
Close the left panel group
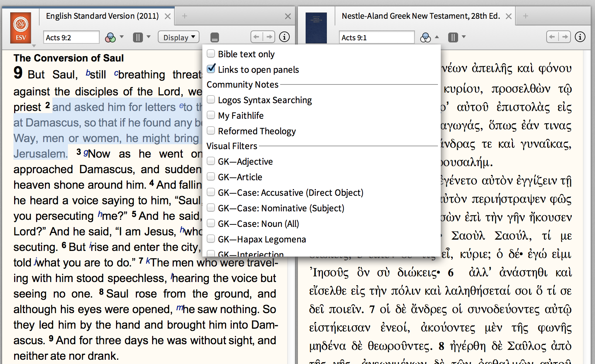coord(288,16)
